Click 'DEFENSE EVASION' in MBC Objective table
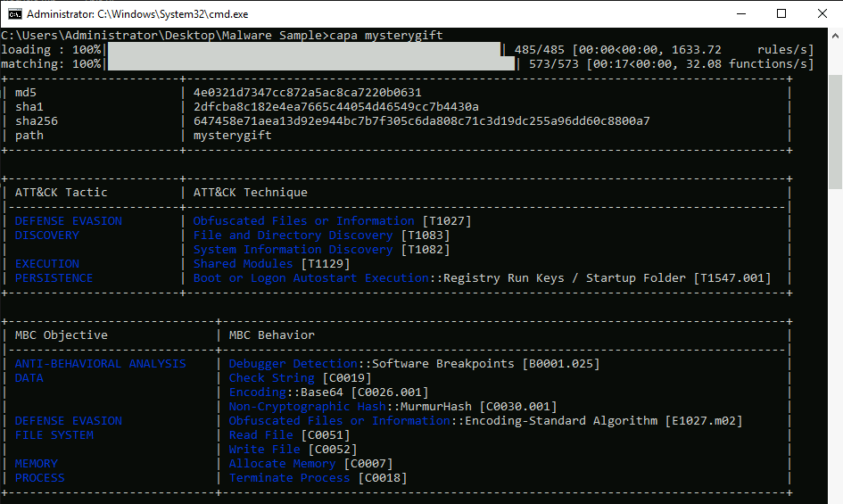 tap(69, 421)
